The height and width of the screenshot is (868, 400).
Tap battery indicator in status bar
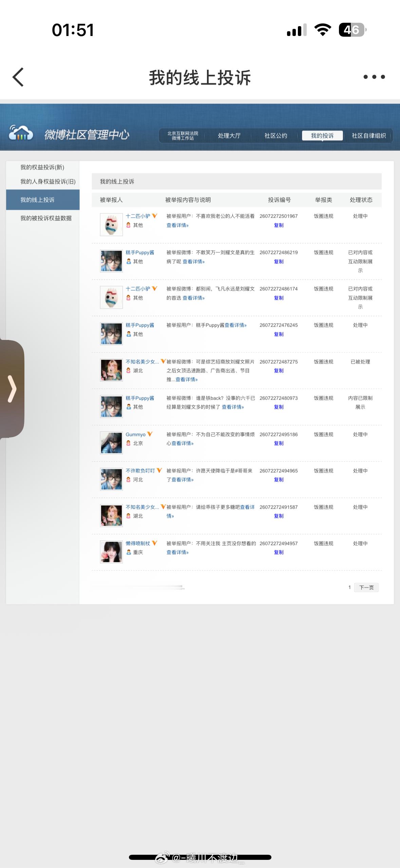[353, 30]
